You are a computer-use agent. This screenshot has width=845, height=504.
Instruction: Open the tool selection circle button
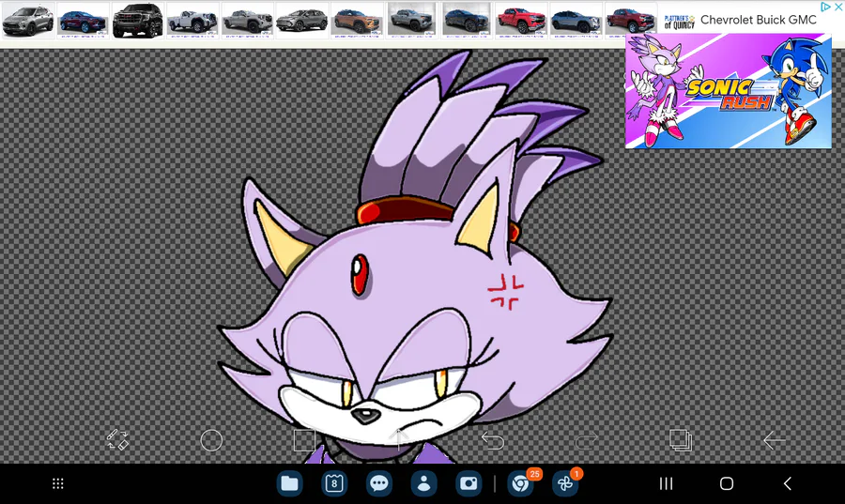point(211,440)
